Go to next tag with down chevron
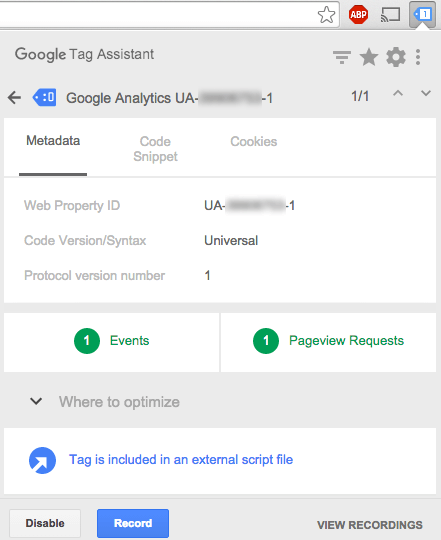441x540 pixels. [426, 93]
